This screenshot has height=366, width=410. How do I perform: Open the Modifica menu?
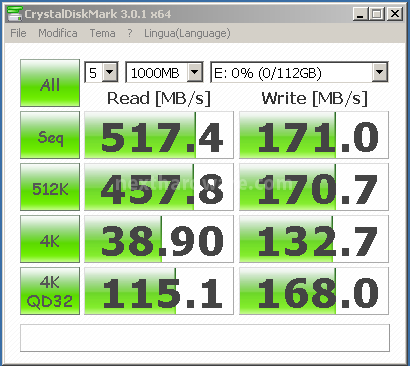click(58, 33)
